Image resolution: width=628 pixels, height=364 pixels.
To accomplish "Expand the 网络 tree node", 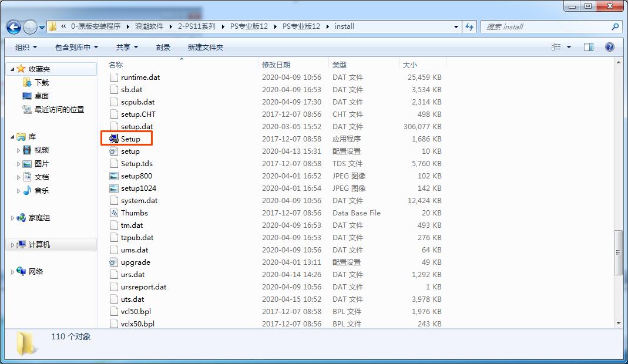I will pos(12,272).
